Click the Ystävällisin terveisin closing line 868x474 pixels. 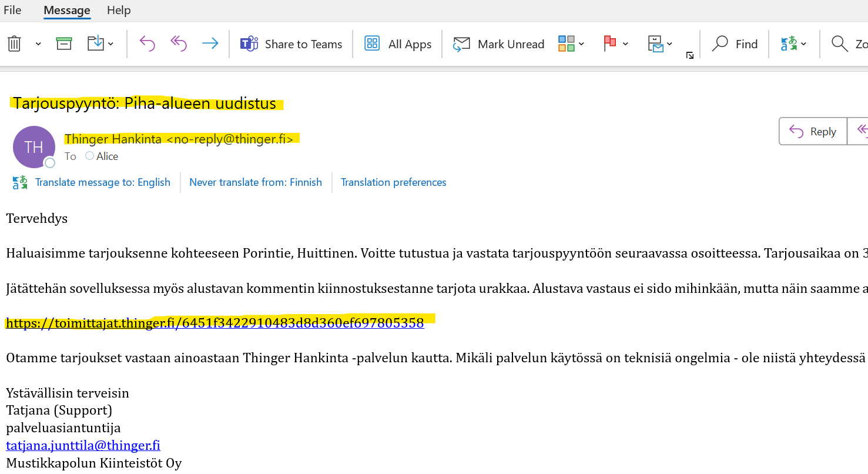click(68, 393)
